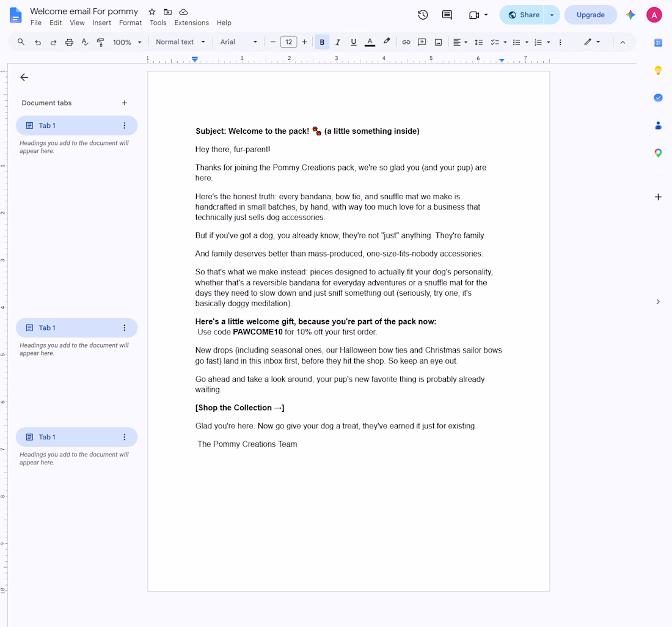This screenshot has width=672, height=627.
Task: Click the Upgrade button
Action: 591,15
